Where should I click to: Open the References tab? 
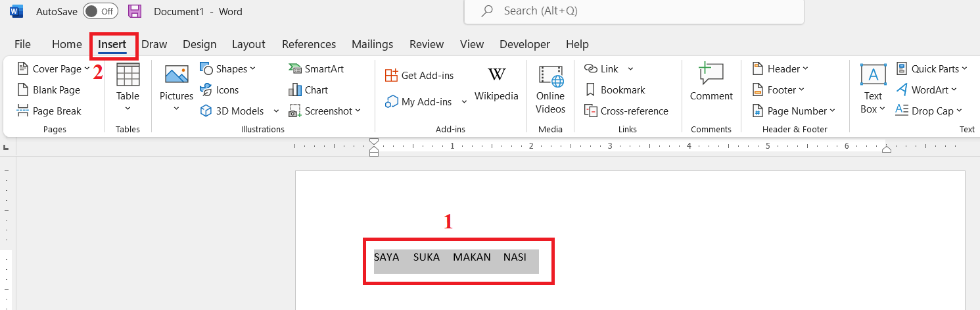coord(309,44)
